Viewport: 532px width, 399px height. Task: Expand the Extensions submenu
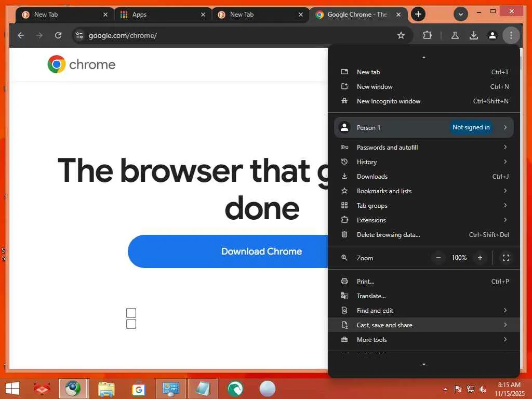[424, 220]
